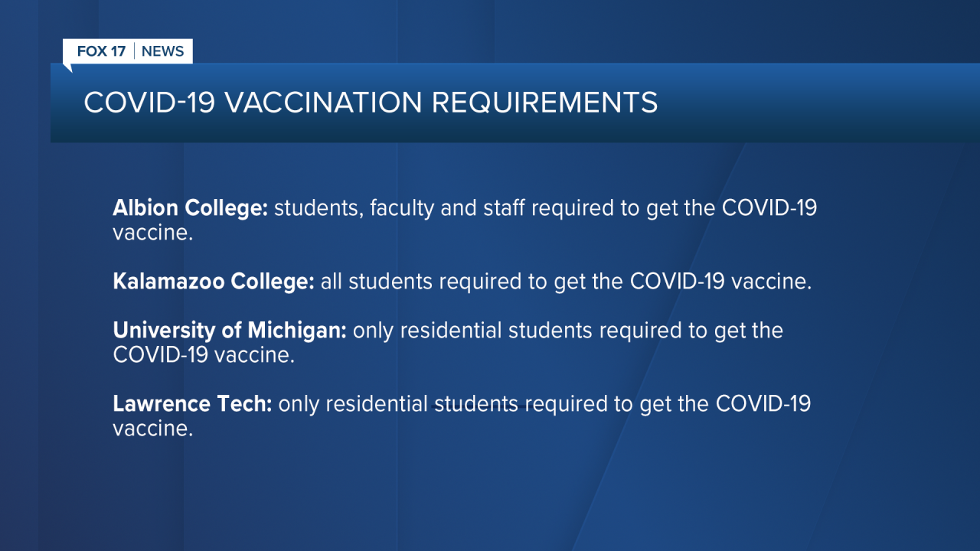The height and width of the screenshot is (551, 980).
Task: Click the FOX 17 logo text
Action: [102, 51]
